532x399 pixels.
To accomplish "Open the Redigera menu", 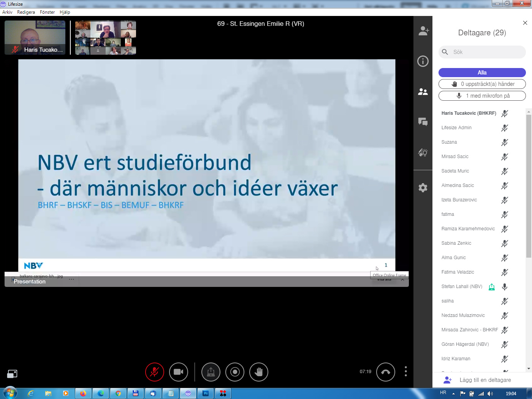I will tap(26, 12).
